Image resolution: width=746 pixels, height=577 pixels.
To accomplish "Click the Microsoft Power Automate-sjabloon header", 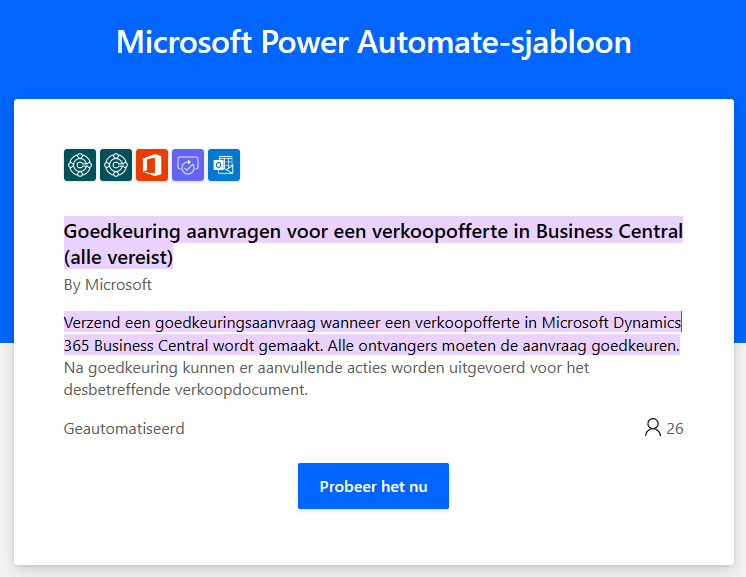I will tap(373, 42).
